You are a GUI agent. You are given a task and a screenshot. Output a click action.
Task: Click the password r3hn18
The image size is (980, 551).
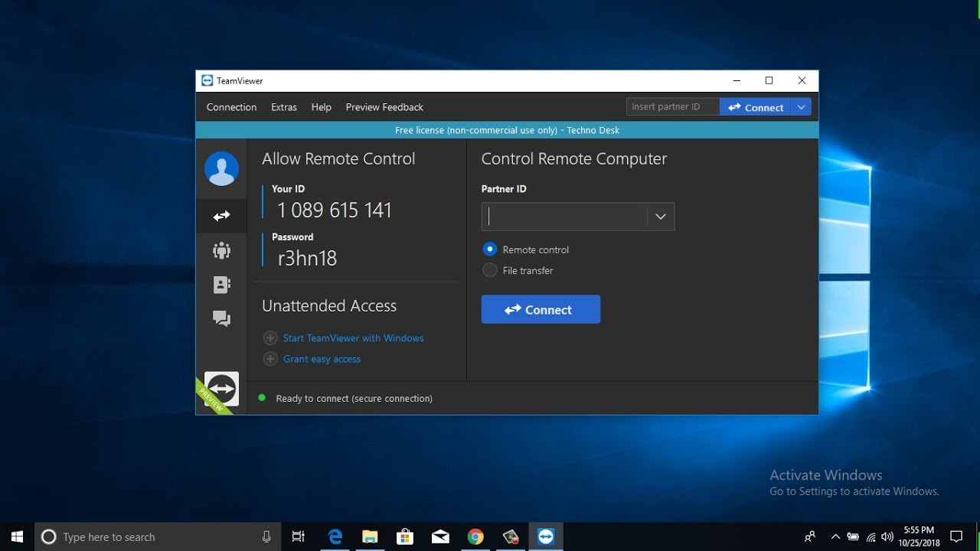[x=307, y=258]
